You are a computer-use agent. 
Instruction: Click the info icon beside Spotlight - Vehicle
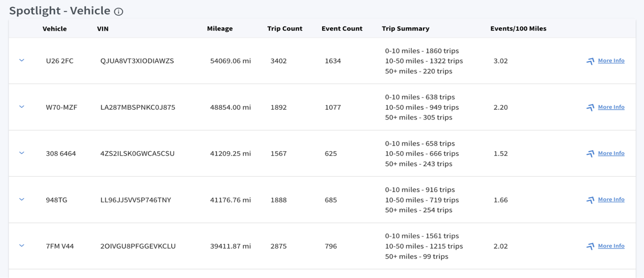coord(119,12)
